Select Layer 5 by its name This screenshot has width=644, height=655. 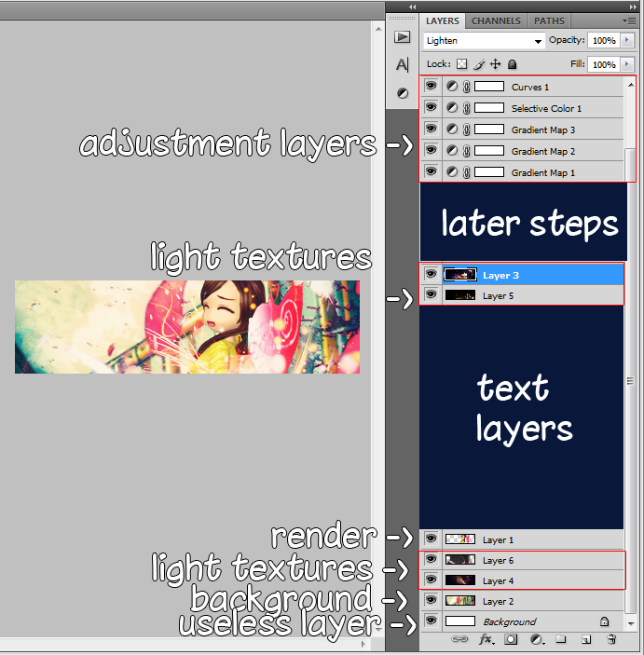498,295
